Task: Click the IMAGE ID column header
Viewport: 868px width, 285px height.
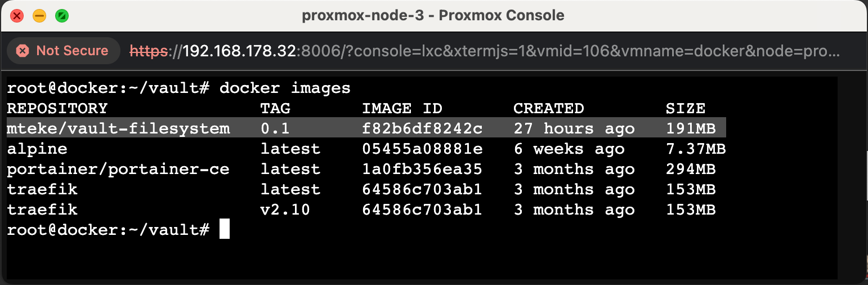Action: tap(402, 108)
